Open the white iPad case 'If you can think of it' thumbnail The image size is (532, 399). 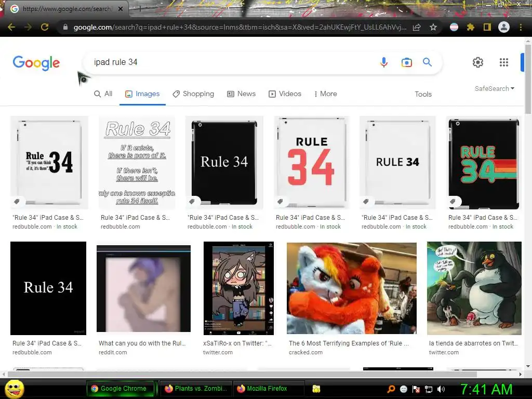point(49,162)
